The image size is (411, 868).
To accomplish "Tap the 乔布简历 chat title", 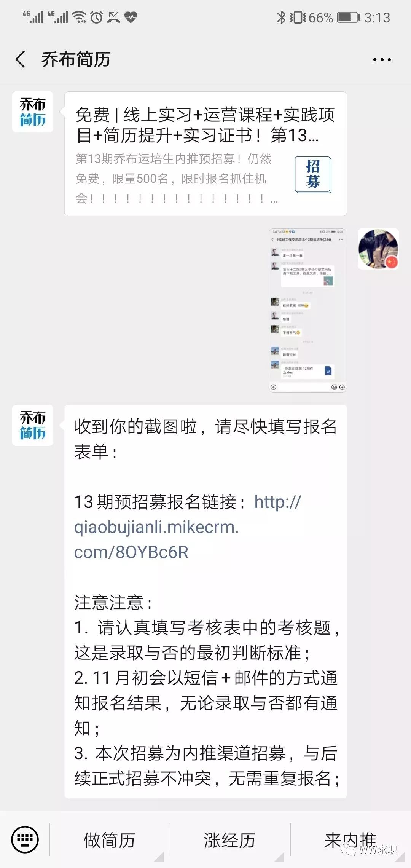I will 76,59.
